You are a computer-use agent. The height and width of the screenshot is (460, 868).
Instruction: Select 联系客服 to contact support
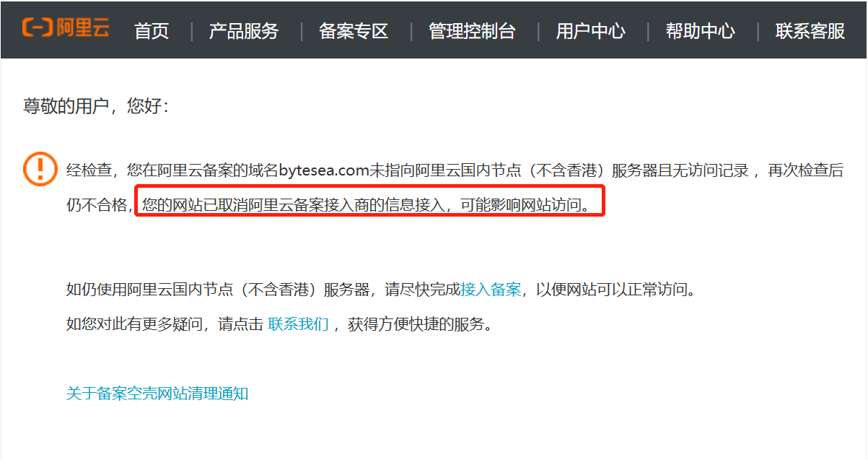click(x=810, y=31)
